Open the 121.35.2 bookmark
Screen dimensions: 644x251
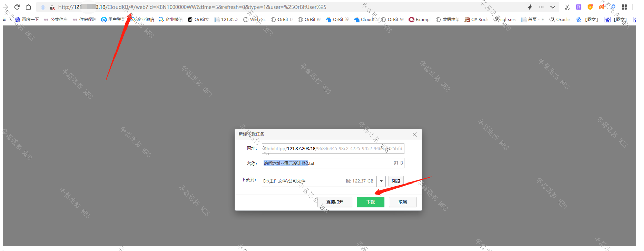[x=226, y=20]
